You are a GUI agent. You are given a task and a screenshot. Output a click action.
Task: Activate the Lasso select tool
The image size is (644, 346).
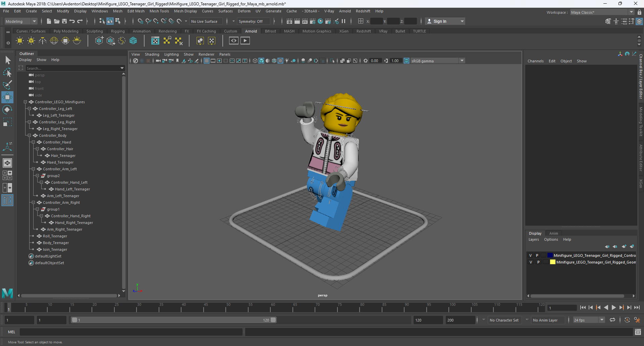pos(7,72)
